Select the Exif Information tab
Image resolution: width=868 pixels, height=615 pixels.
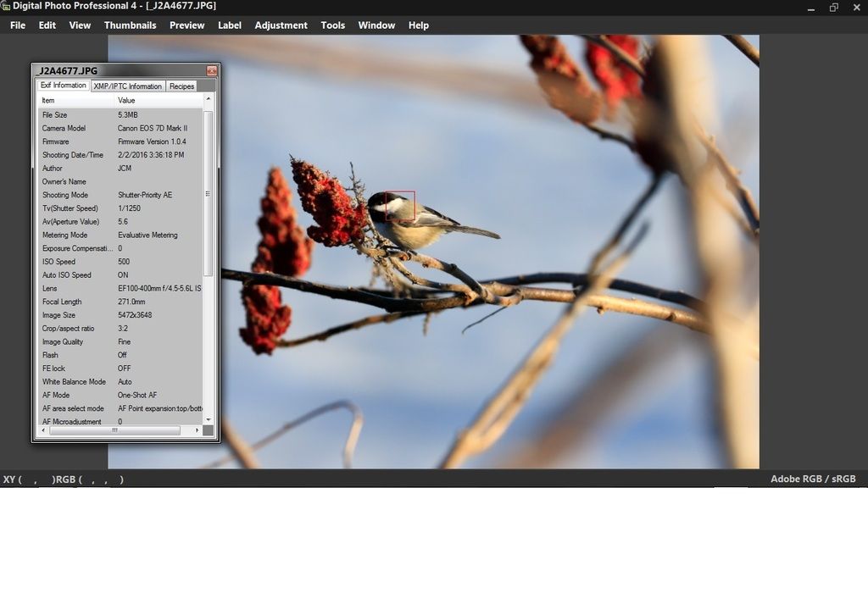pyautogui.click(x=64, y=86)
